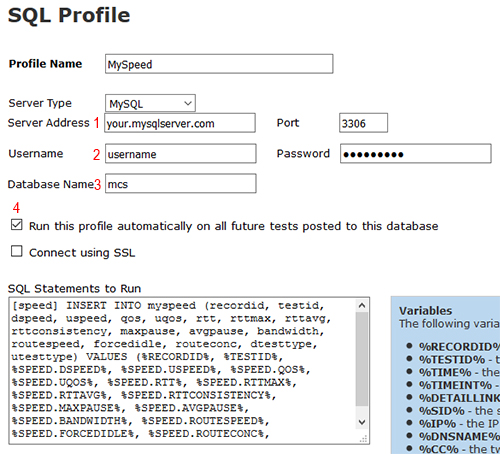This screenshot has width=500, height=454.
Task: Click the Profile Name input field
Action: [x=219, y=64]
